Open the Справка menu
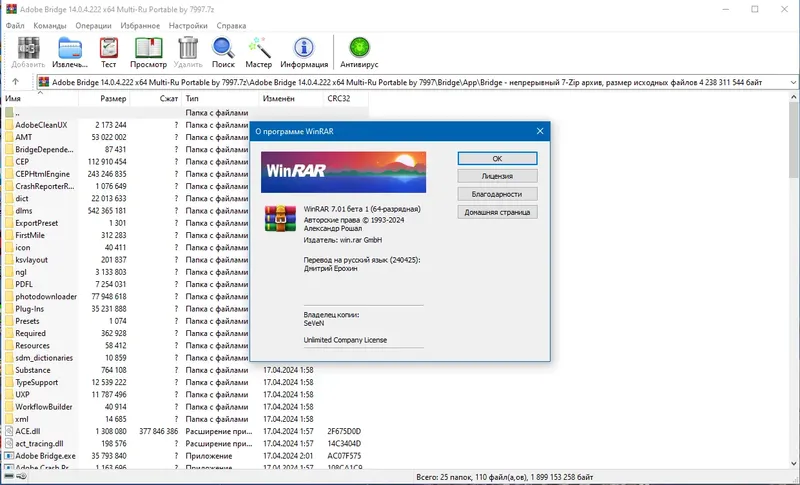 pyautogui.click(x=231, y=25)
